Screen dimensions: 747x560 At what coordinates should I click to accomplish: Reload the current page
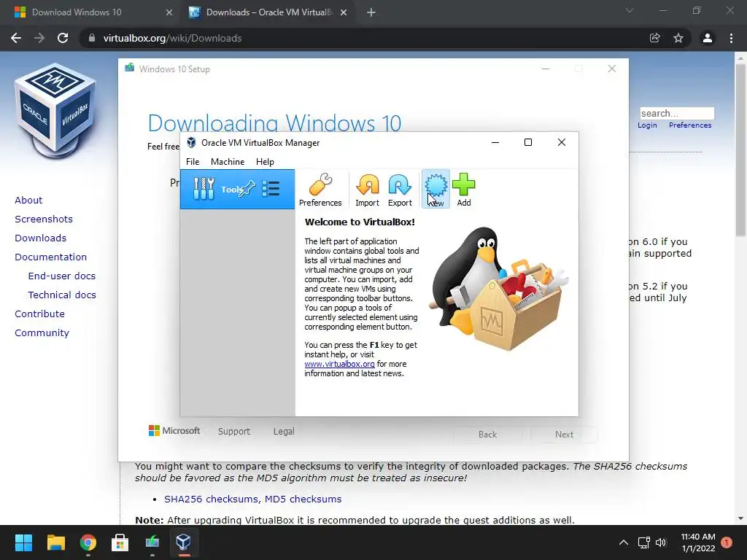point(63,38)
